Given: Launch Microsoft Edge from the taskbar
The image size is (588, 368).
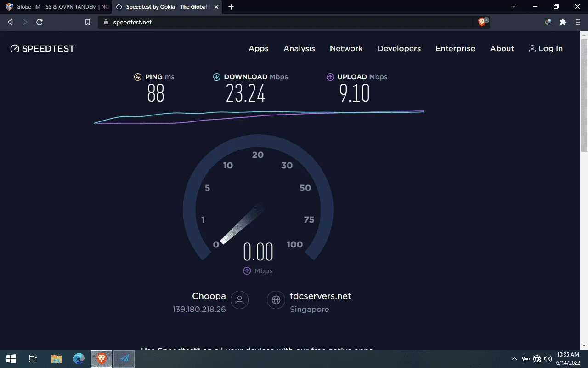Looking at the screenshot, I should point(79,359).
